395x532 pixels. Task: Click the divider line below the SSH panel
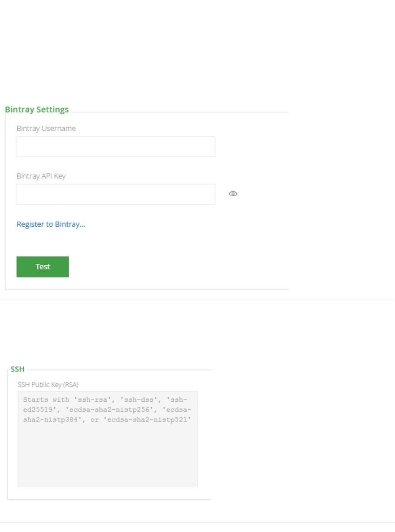click(197, 522)
